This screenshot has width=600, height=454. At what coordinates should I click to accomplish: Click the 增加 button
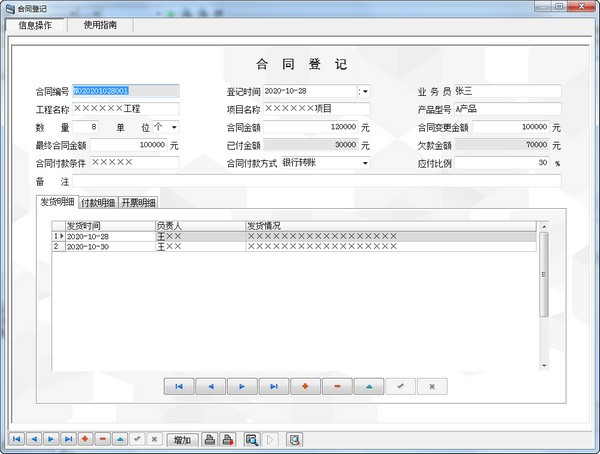click(x=181, y=439)
